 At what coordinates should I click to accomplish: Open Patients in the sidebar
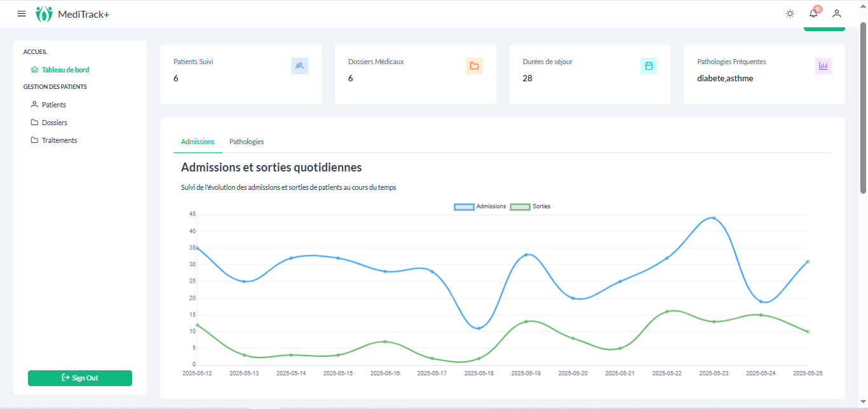tap(48, 105)
